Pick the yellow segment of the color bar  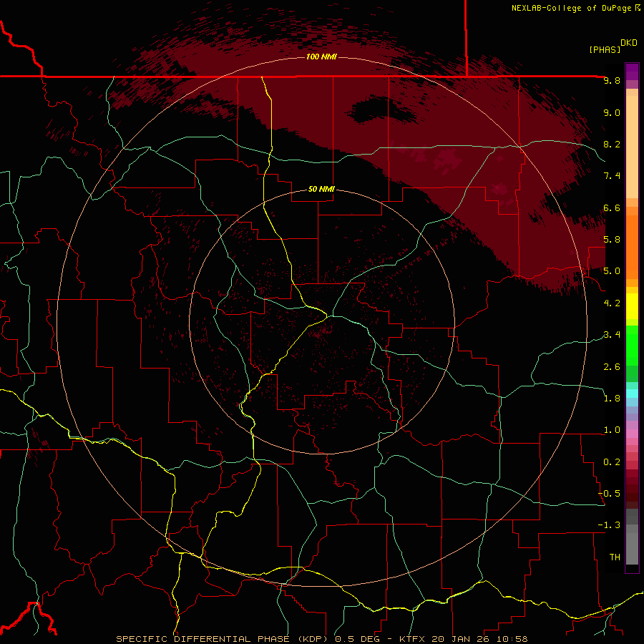coord(632,306)
